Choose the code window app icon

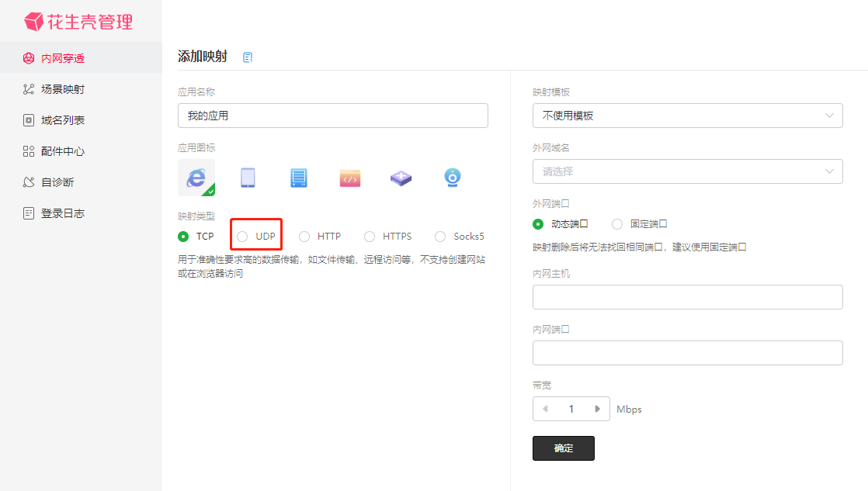[x=350, y=178]
